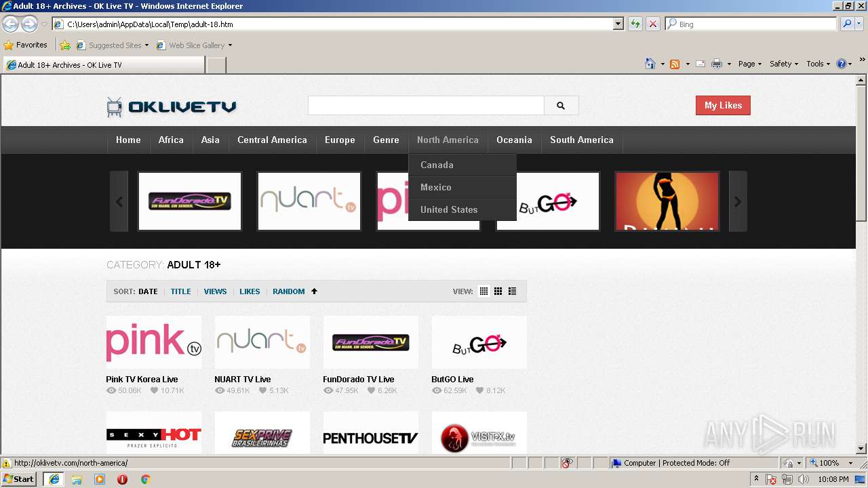
Task: Click the browser Back arrow button
Action: pyautogui.click(x=10, y=24)
